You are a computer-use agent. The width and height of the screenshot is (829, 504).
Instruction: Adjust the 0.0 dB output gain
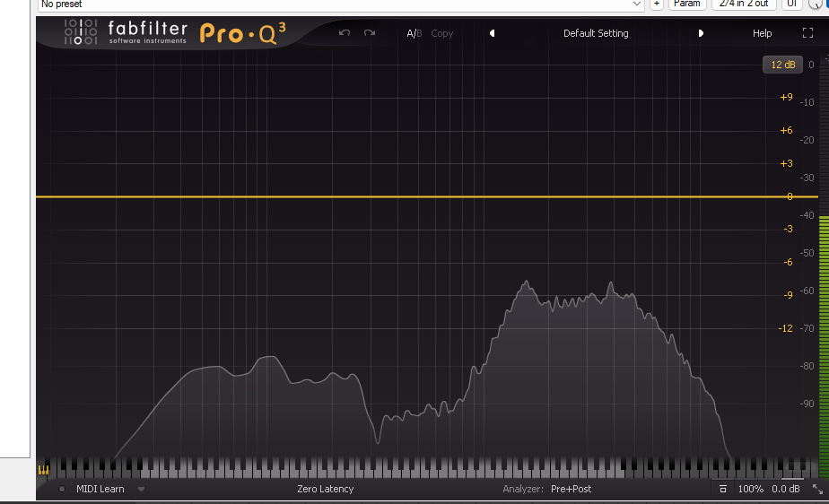786,490
